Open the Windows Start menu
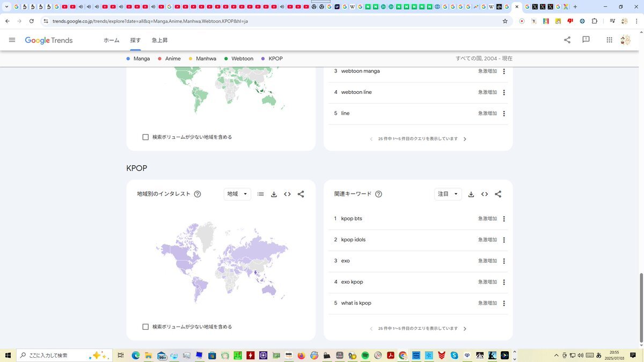Screen dimensions: 644x362 click(8, 355)
